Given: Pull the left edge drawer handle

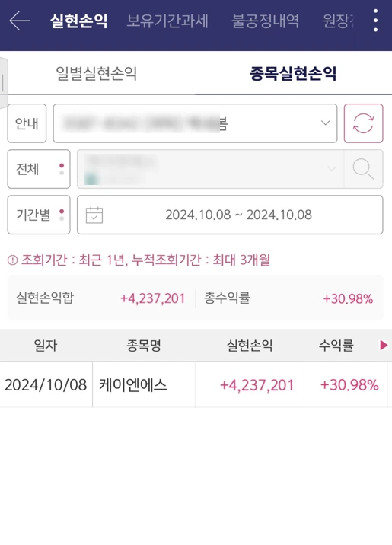Looking at the screenshot, I should (x=3, y=84).
